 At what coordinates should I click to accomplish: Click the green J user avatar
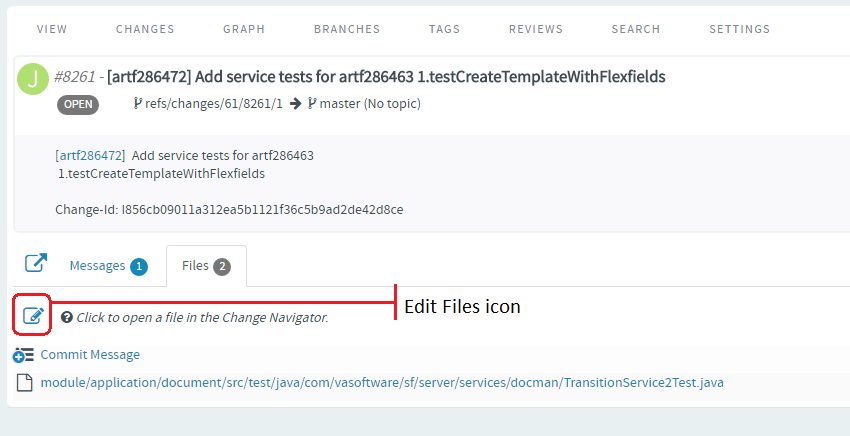(x=33, y=79)
